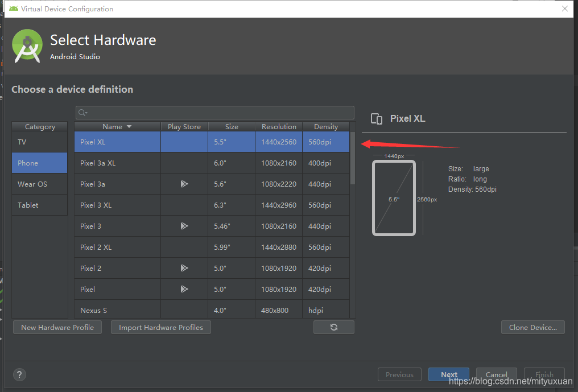The height and width of the screenshot is (392, 578).
Task: Select the TV category
Action: point(39,142)
